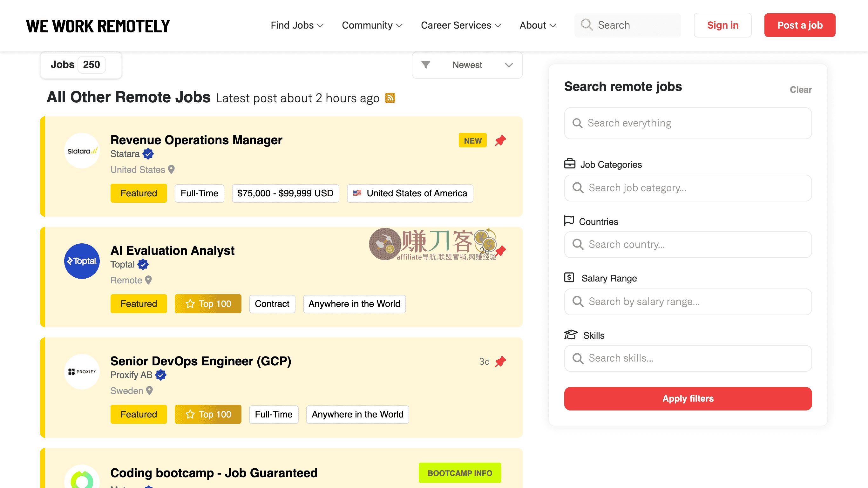
Task: Open the About menu
Action: point(538,25)
